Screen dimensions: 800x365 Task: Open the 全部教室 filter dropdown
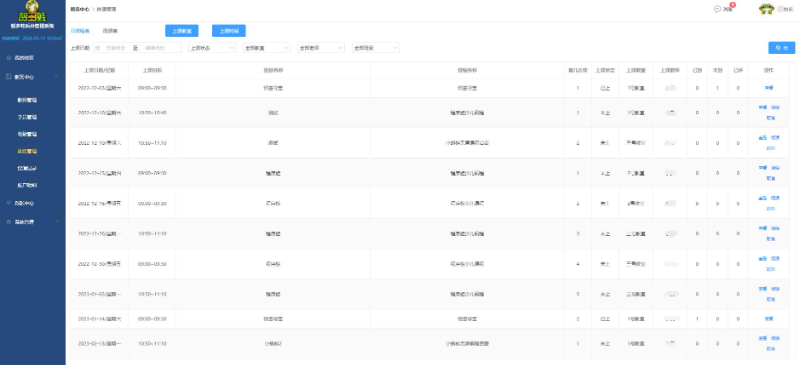pos(266,48)
